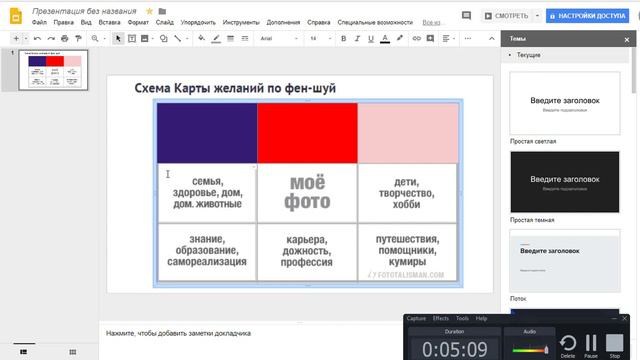Open the Формат menu

point(138,22)
